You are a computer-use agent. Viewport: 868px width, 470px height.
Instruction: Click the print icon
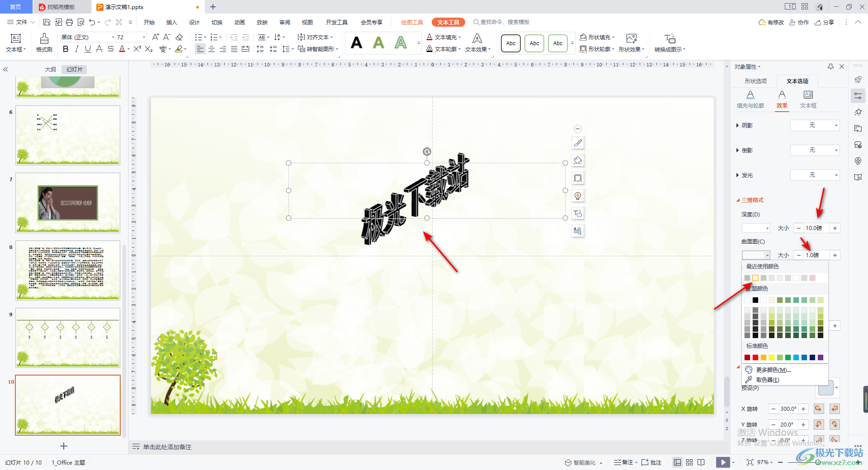[69, 22]
